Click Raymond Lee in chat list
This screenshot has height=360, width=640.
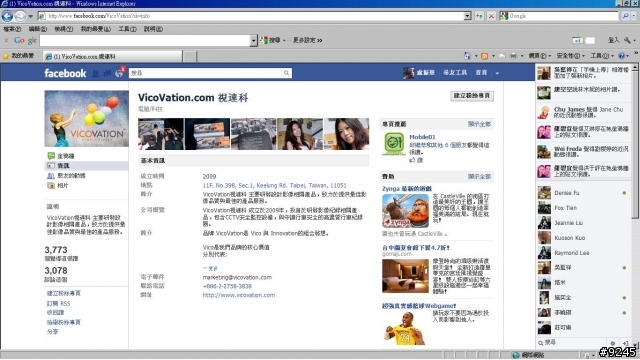pos(571,253)
